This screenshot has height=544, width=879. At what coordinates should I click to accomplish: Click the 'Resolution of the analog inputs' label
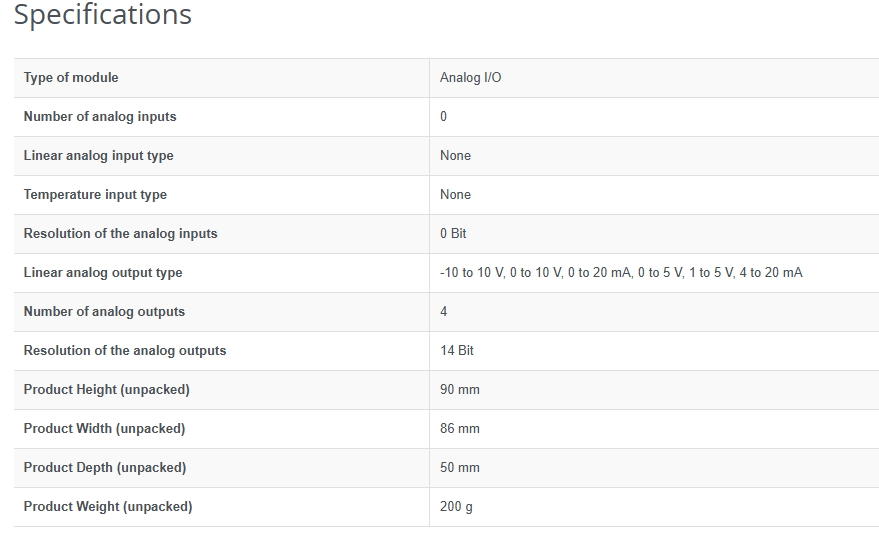click(x=120, y=234)
